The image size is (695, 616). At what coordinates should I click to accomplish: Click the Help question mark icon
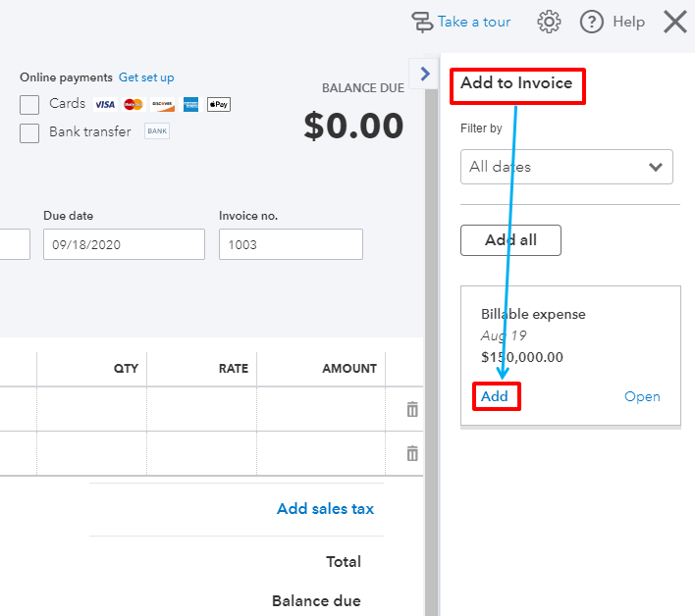(x=592, y=22)
